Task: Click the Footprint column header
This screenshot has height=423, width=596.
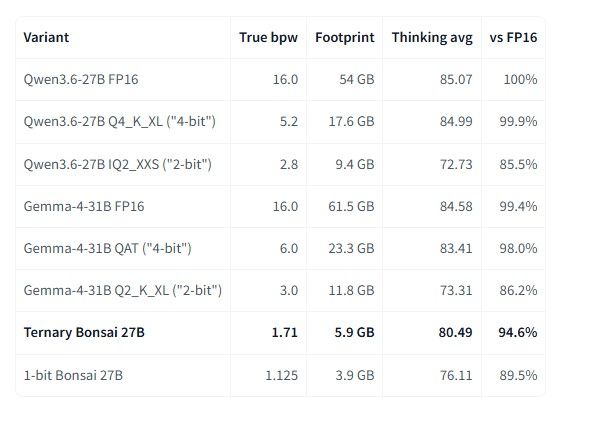Action: 344,37
